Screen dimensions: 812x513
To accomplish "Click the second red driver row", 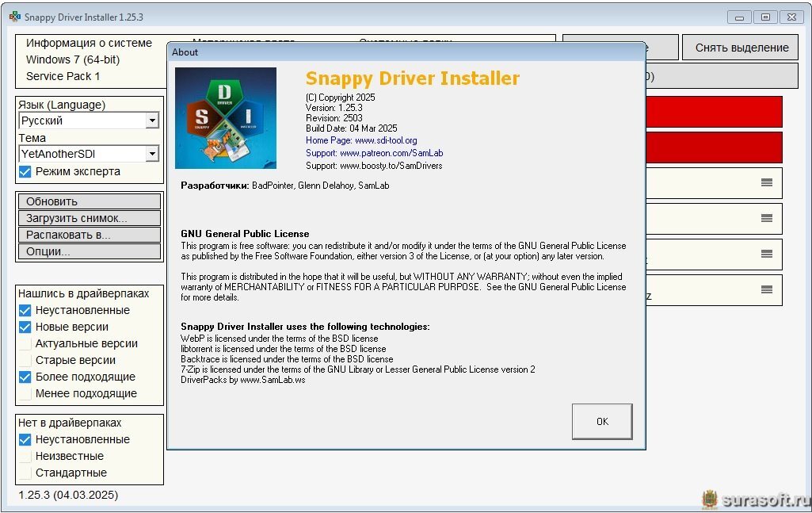I will tap(714, 147).
